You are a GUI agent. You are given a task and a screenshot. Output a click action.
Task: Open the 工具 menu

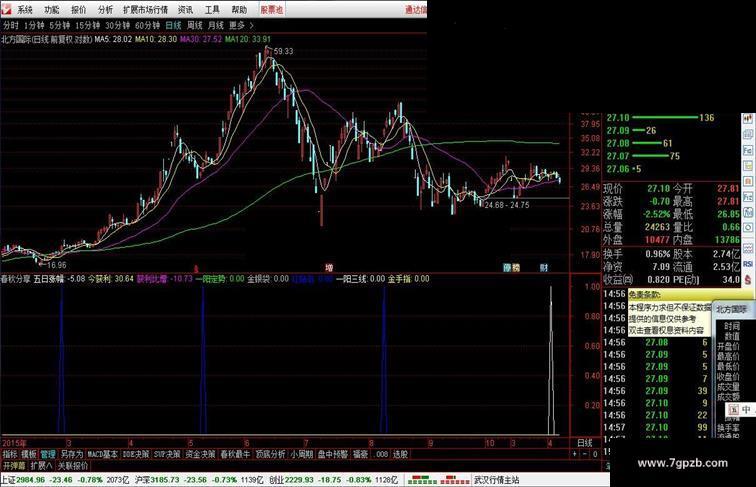click(x=212, y=9)
